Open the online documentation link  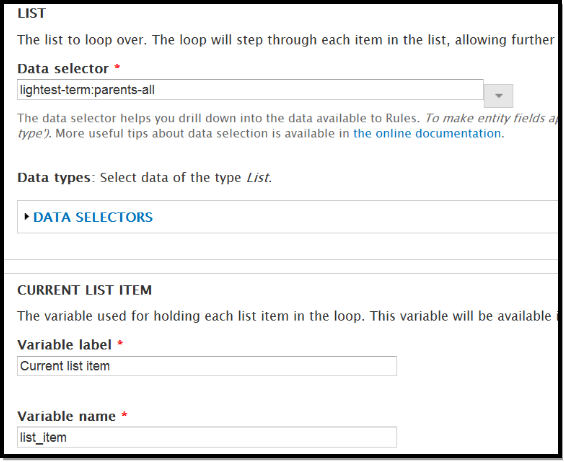427,133
